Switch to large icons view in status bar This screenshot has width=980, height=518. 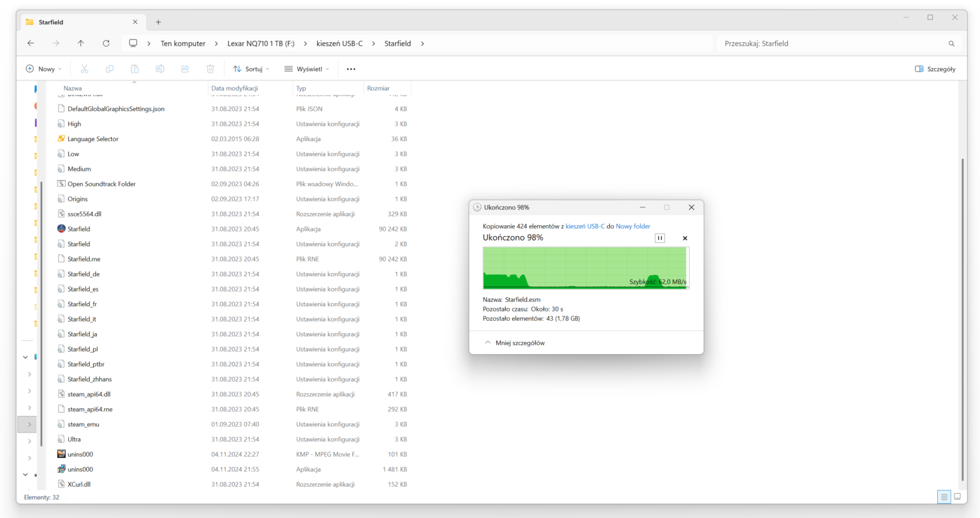(956, 497)
